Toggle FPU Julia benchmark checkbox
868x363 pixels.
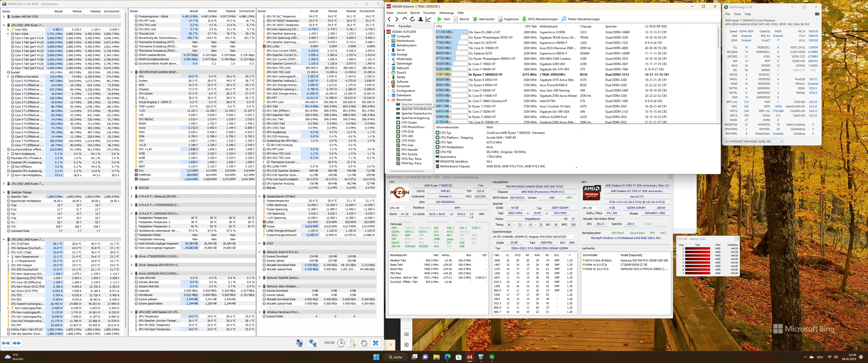(x=398, y=145)
